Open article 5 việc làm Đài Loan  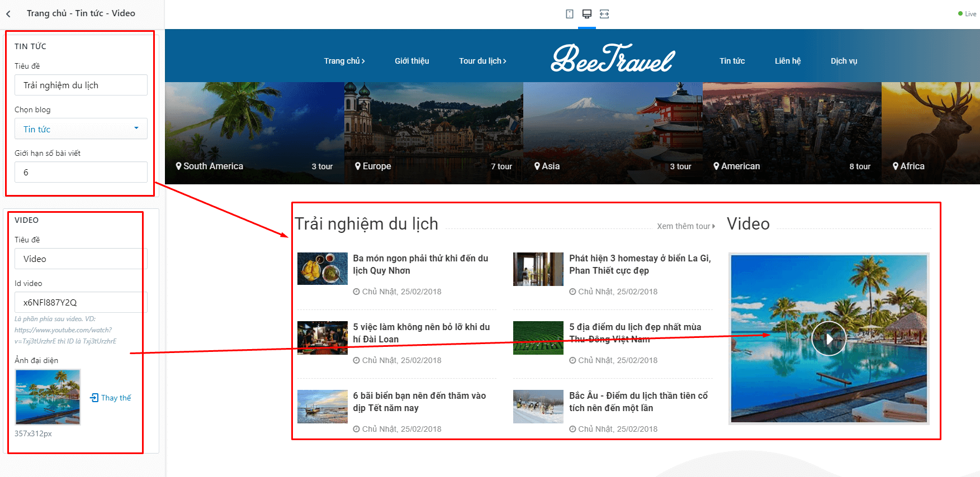pyautogui.click(x=422, y=333)
